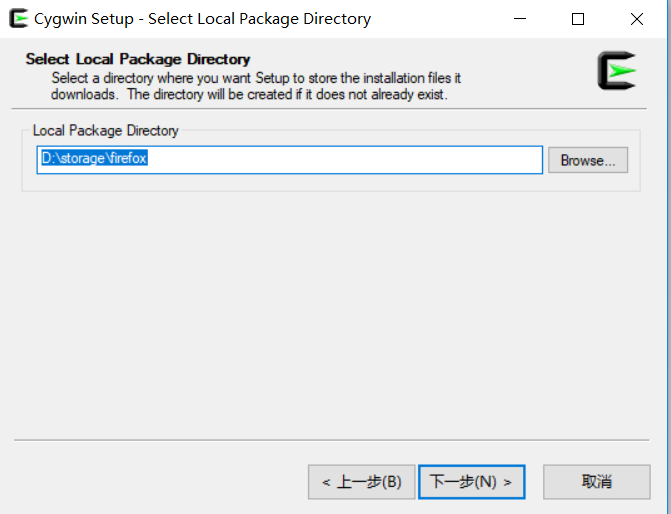This screenshot has height=514, width=671.
Task: Click the bold Select Local Package Directory heading
Action: tap(138, 59)
